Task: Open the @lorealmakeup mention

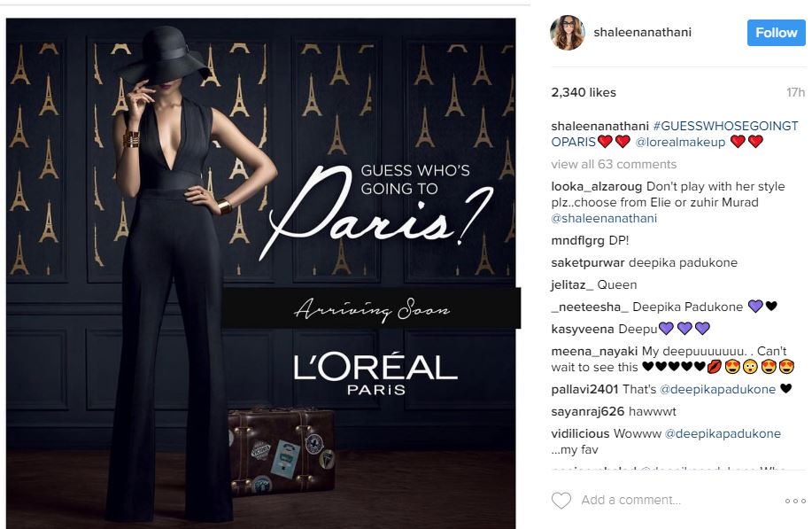Action: (680, 142)
